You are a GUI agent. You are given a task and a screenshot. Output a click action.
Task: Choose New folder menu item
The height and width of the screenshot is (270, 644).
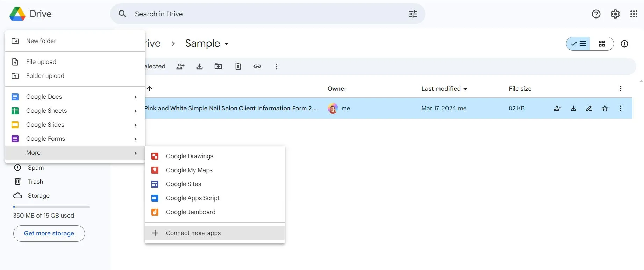click(75, 41)
